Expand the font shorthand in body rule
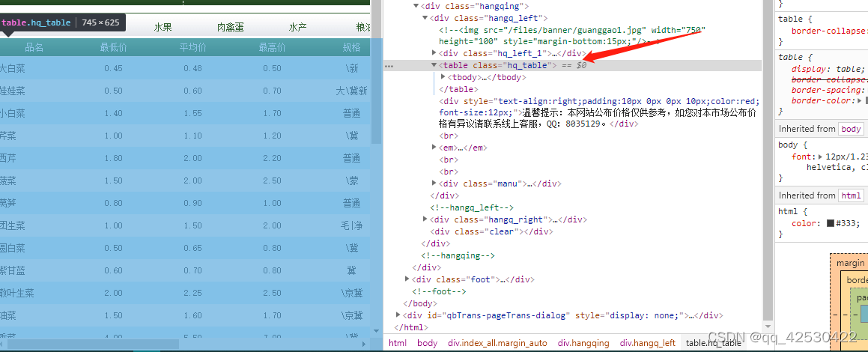 pos(820,157)
